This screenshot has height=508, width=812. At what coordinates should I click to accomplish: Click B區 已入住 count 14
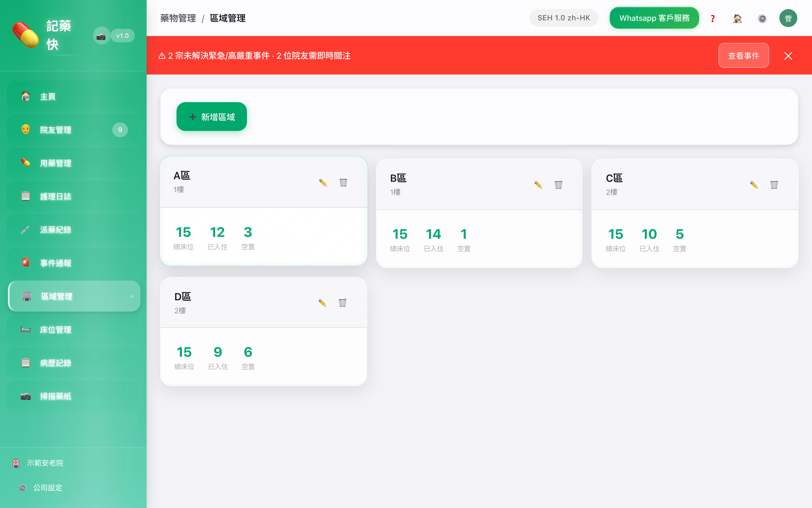434,234
